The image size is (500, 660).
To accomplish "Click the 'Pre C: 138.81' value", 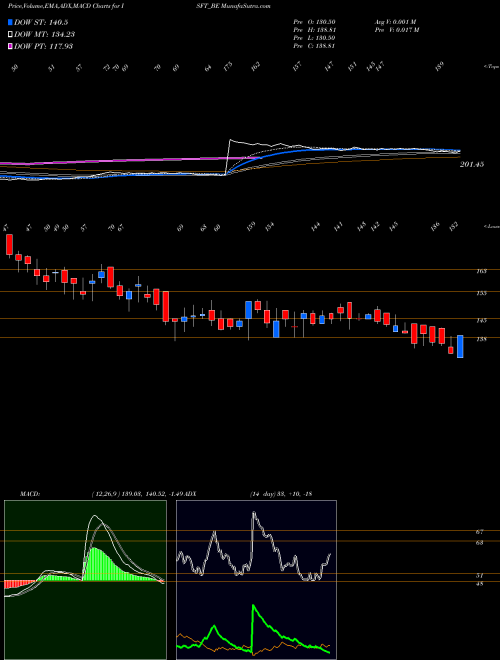I will coord(314,46).
